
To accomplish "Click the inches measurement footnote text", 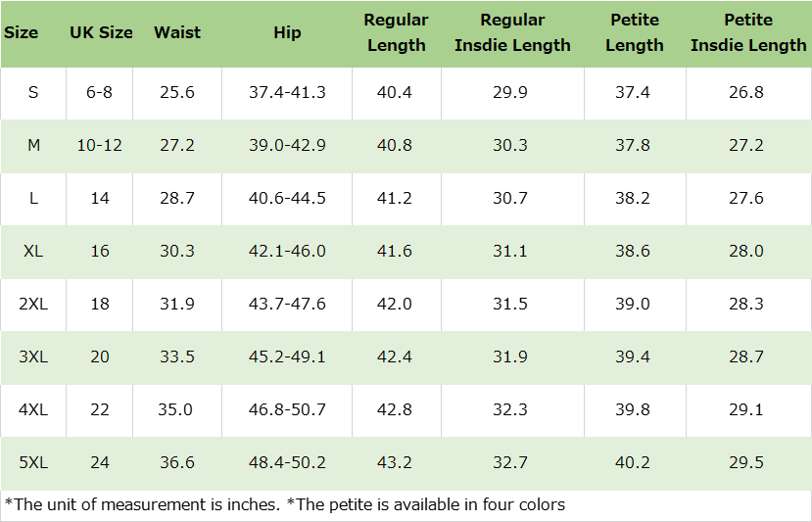I will (x=143, y=505).
